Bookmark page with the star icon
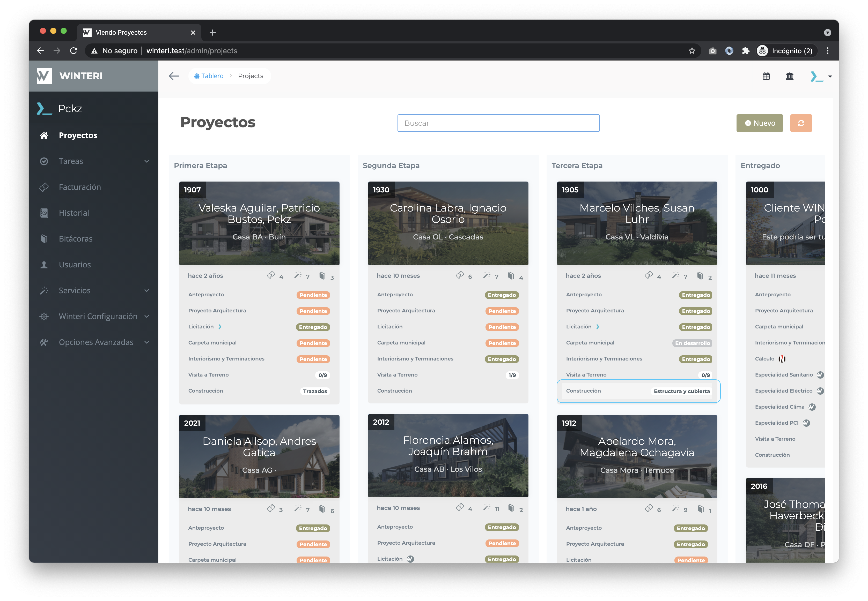 (692, 51)
